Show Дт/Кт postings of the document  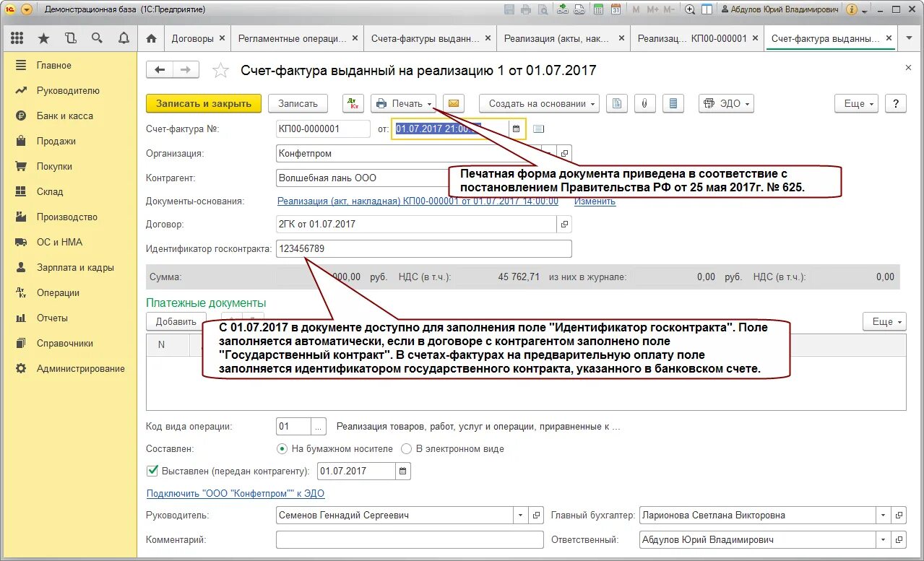(x=353, y=103)
